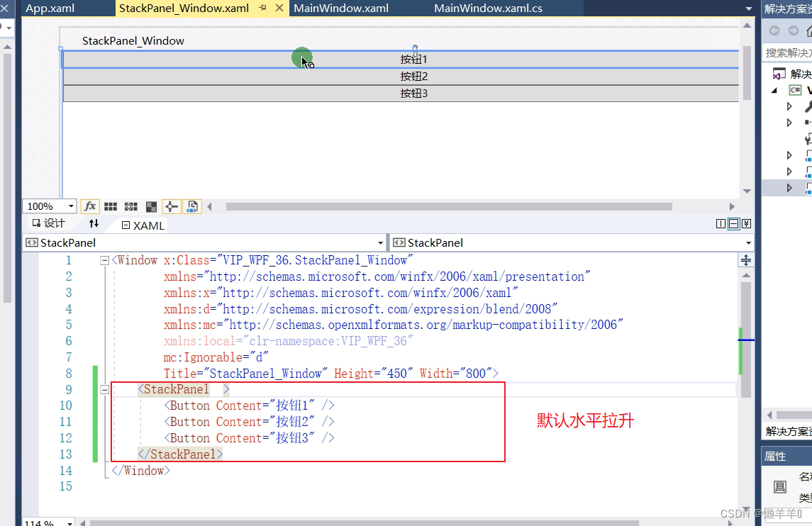Choose horizontal split layout icon
This screenshot has width=812, height=526.
pos(733,223)
